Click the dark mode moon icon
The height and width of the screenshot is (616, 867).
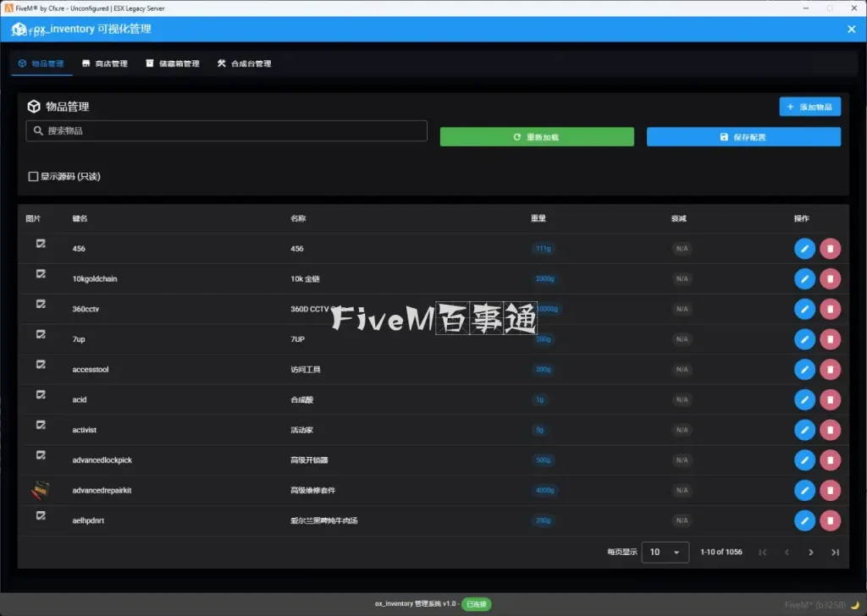click(x=854, y=605)
